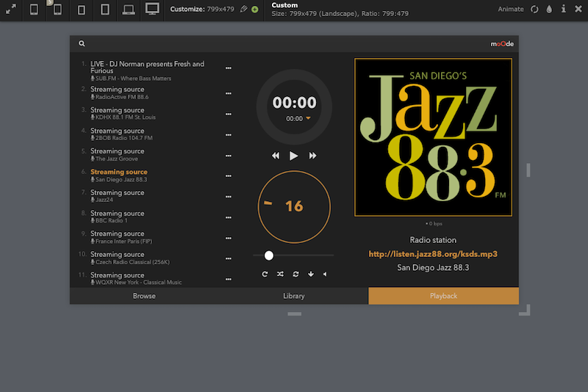Toggle fullscreen with the expand arrows icon
This screenshot has height=392, width=588.
[x=11, y=9]
